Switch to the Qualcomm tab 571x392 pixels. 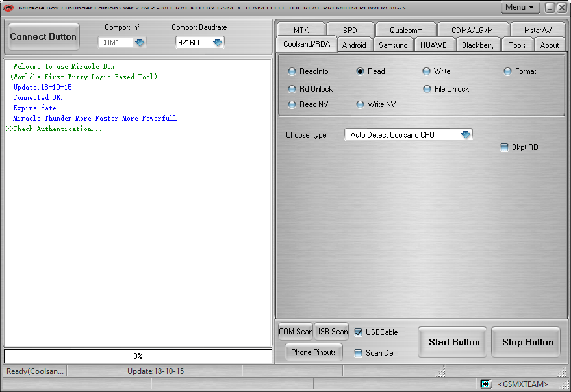(405, 29)
